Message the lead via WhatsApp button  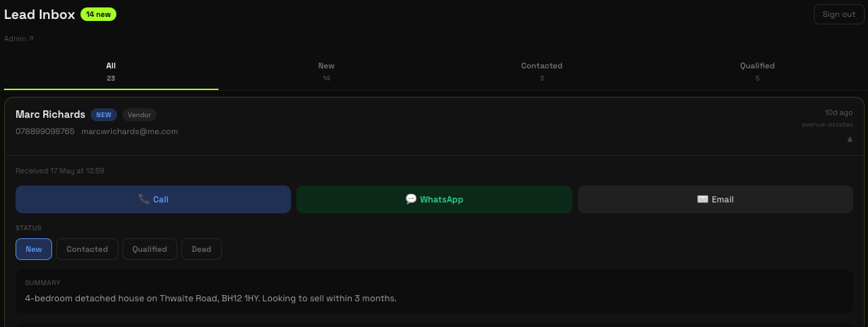434,200
